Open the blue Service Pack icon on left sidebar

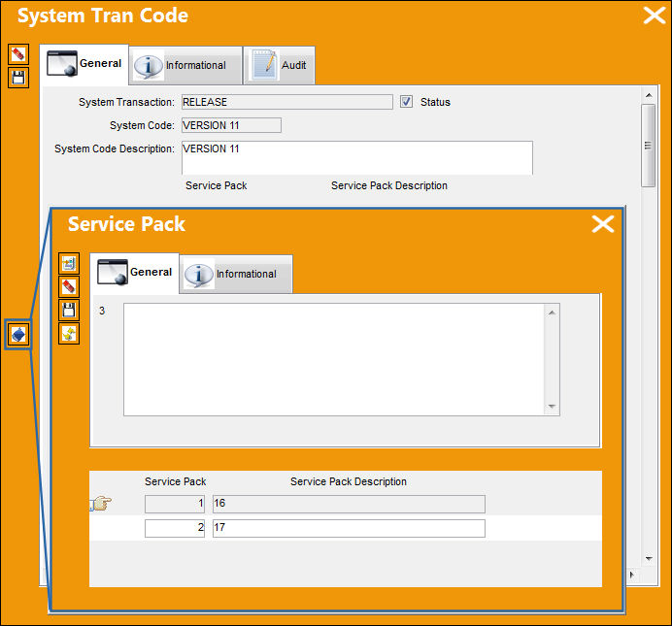click(x=18, y=335)
